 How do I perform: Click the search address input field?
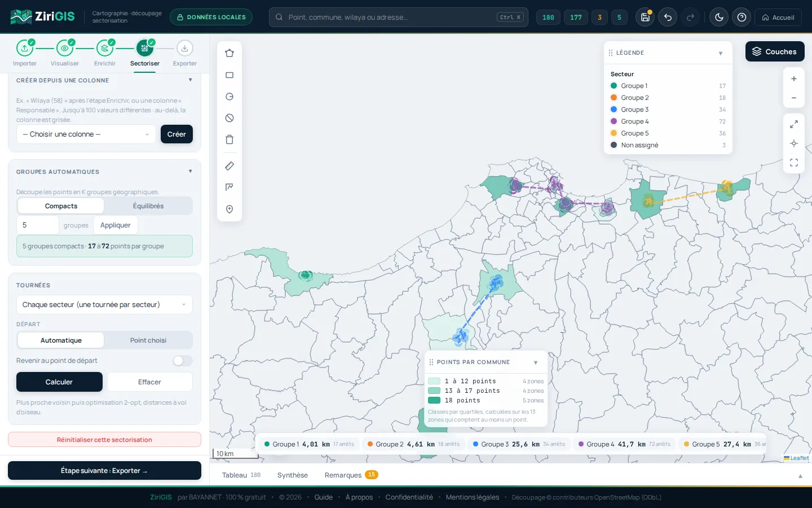click(x=399, y=17)
